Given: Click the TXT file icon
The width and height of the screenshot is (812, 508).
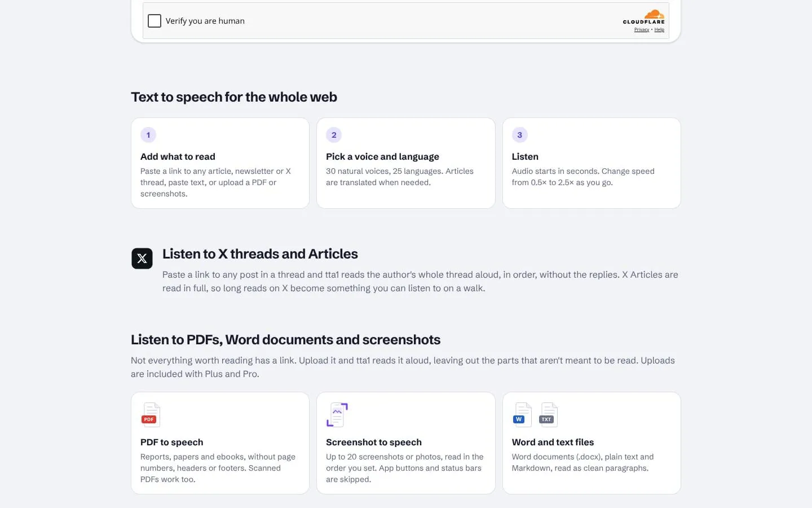Looking at the screenshot, I should point(548,415).
